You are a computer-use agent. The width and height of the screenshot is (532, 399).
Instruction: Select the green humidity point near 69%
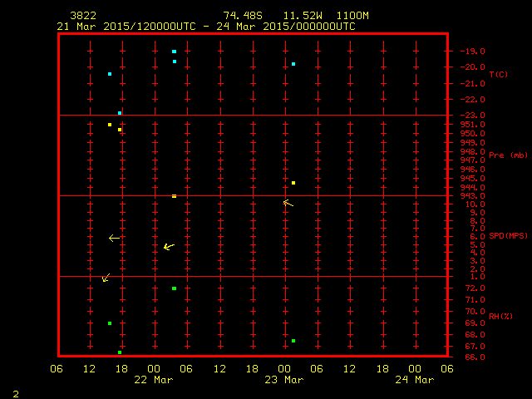110,323
